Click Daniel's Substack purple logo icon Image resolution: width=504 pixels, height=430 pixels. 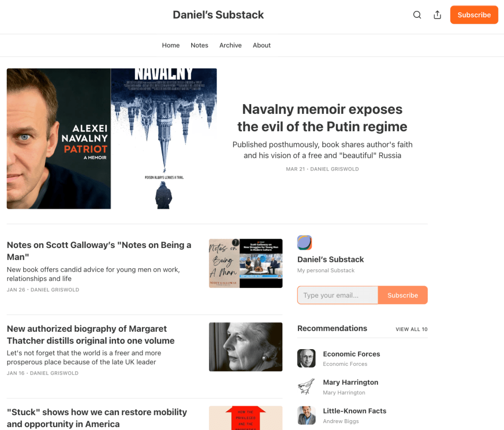pos(304,243)
